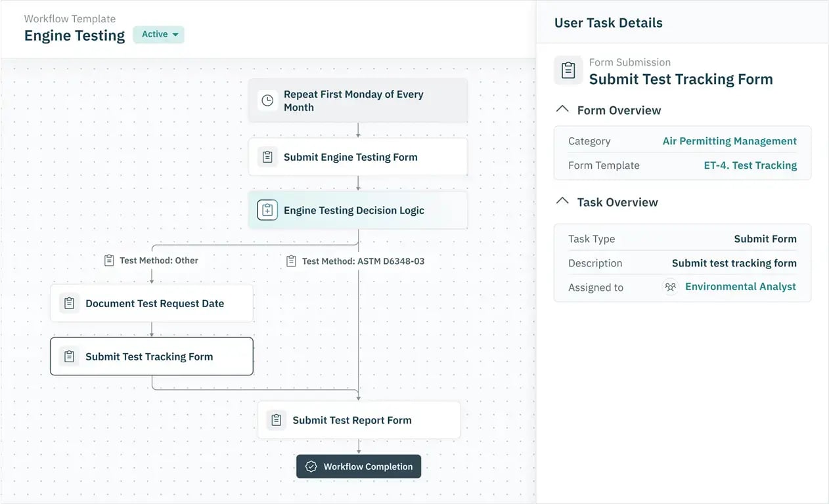Open the ET-4. Test Tracking form template
This screenshot has width=829, height=504.
(x=750, y=165)
